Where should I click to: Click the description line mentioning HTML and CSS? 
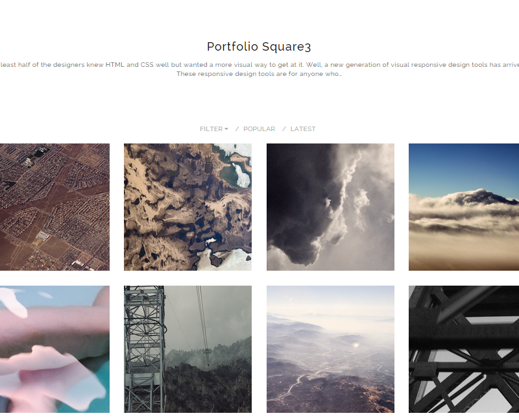pyautogui.click(x=259, y=64)
